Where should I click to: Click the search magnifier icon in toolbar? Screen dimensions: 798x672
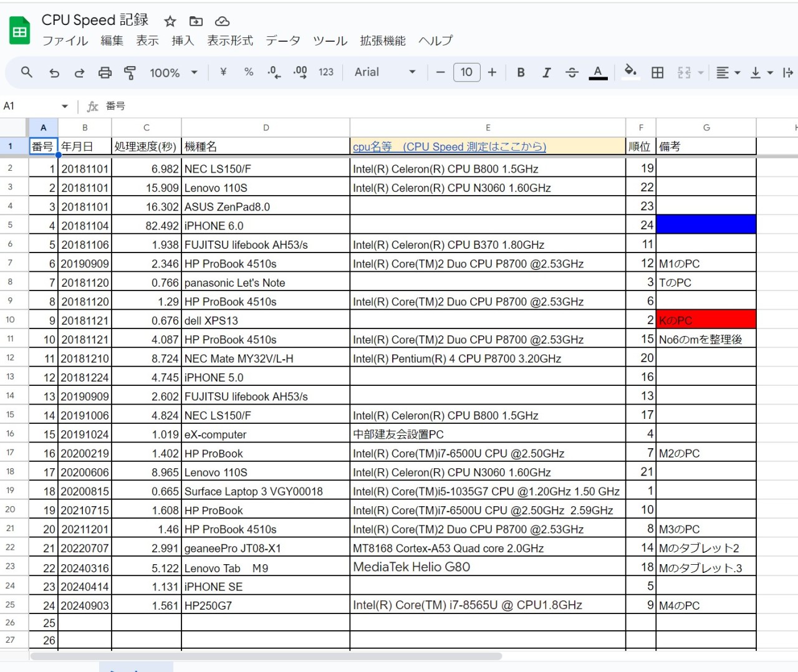[26, 72]
